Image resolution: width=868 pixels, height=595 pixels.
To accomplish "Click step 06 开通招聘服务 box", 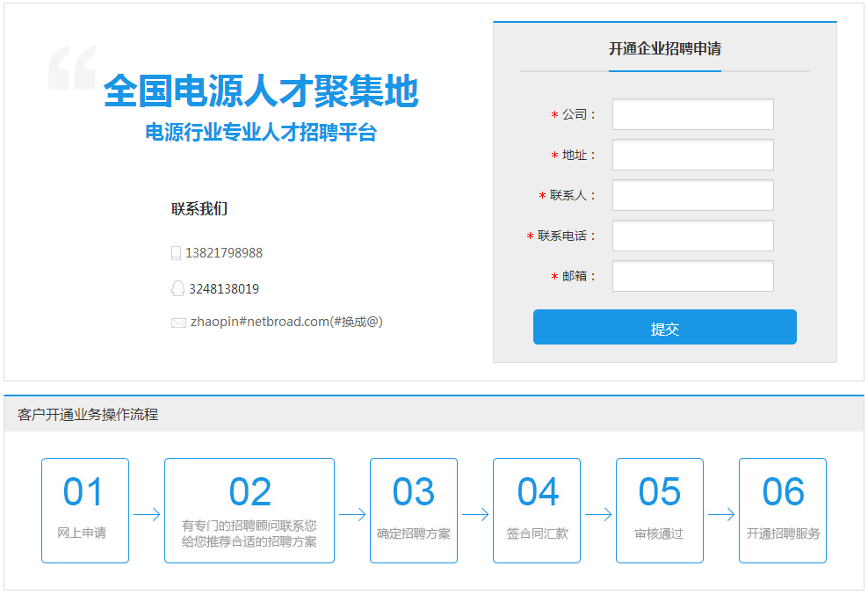I will [783, 511].
